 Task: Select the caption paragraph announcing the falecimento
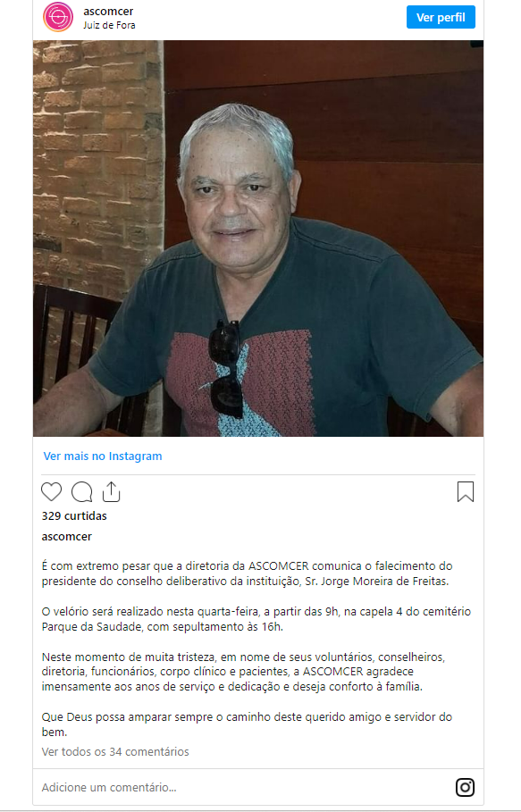tap(247, 573)
